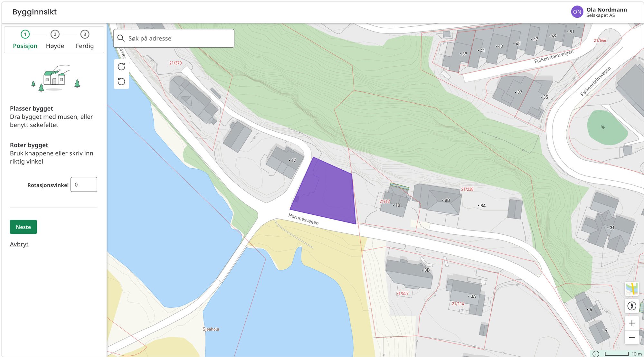Click the Avbryt link

tap(19, 244)
